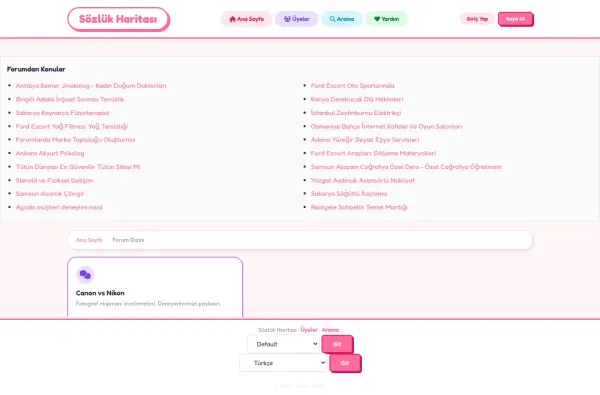Click footer Sözlük Haritası text
The width and height of the screenshot is (600, 395).
point(277,330)
